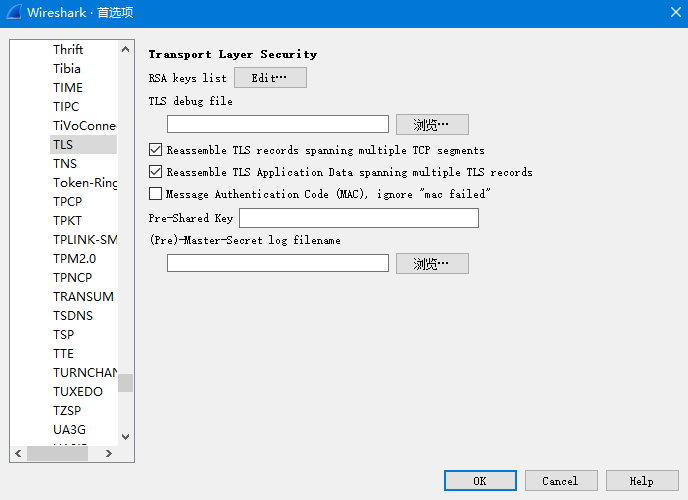Select the TRANSUM protocol entry
688x500 pixels.
(83, 296)
